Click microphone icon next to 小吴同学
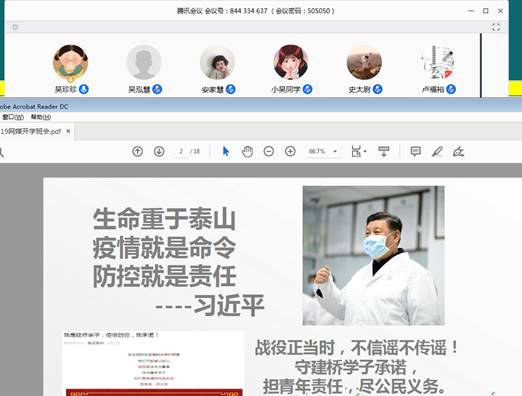 click(307, 89)
